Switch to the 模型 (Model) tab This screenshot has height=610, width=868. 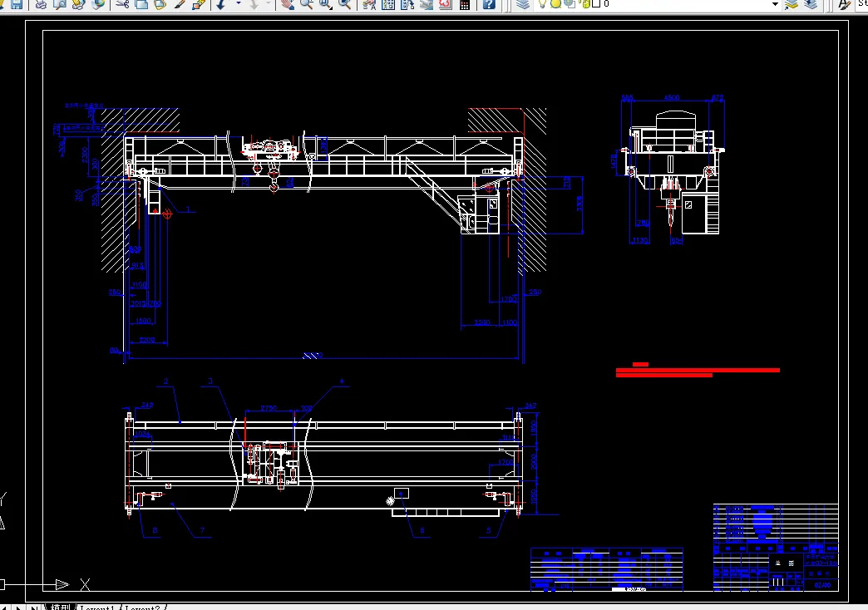60,608
